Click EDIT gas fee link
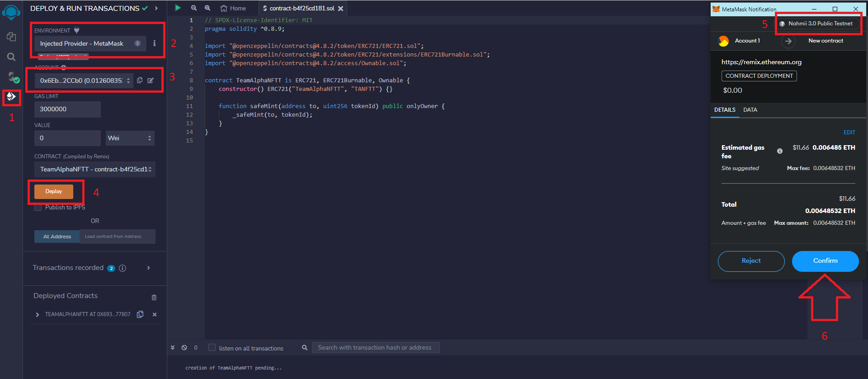Image resolution: width=868 pixels, height=379 pixels. tap(849, 133)
